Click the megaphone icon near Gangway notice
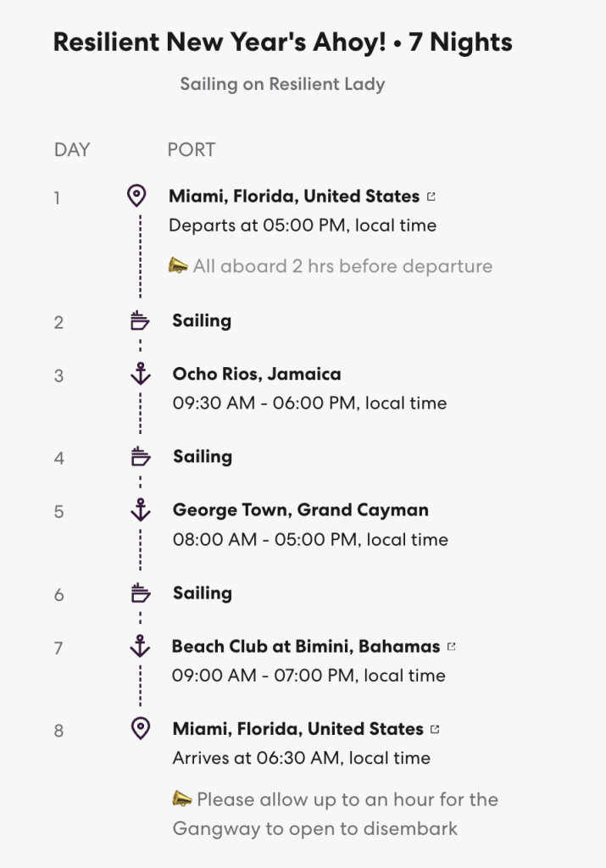The width and height of the screenshot is (606, 868). (x=181, y=798)
